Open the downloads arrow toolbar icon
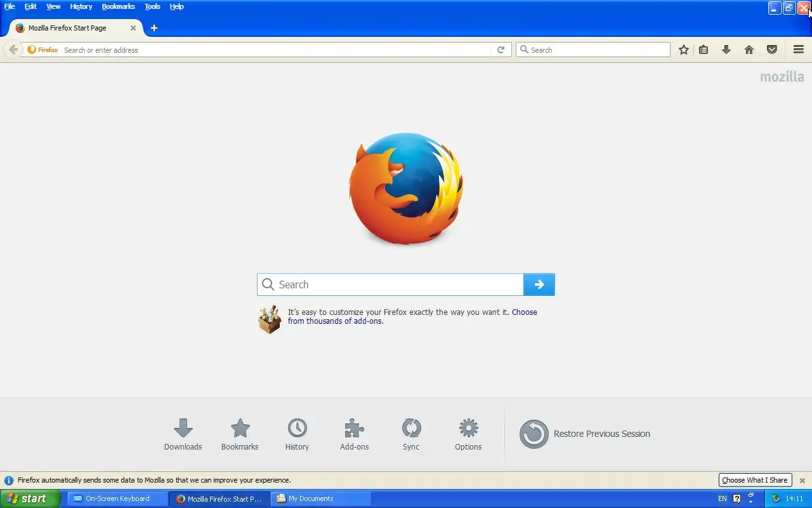This screenshot has width=812, height=508. tap(726, 50)
